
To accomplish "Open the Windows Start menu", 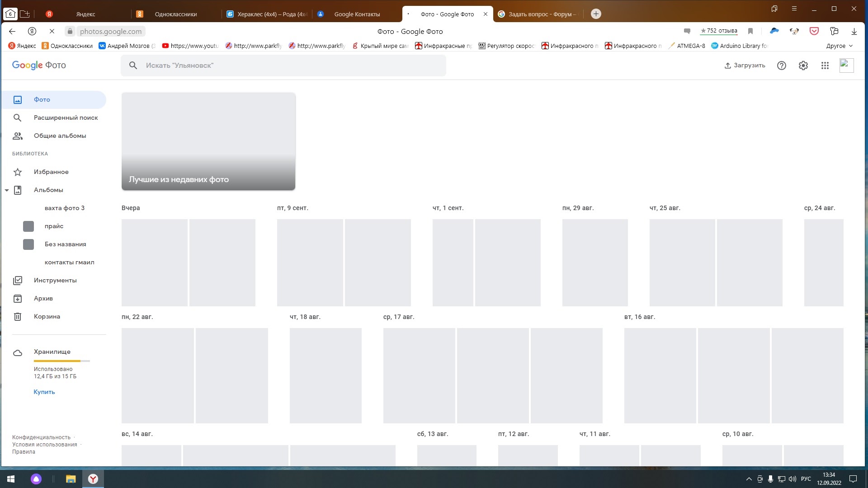I will pos(11,479).
